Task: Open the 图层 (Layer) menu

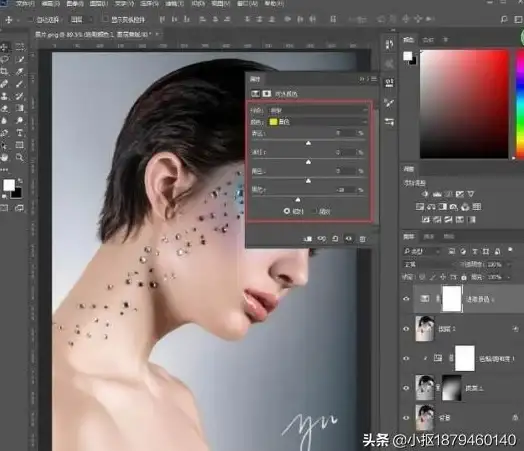Action: [99, 4]
